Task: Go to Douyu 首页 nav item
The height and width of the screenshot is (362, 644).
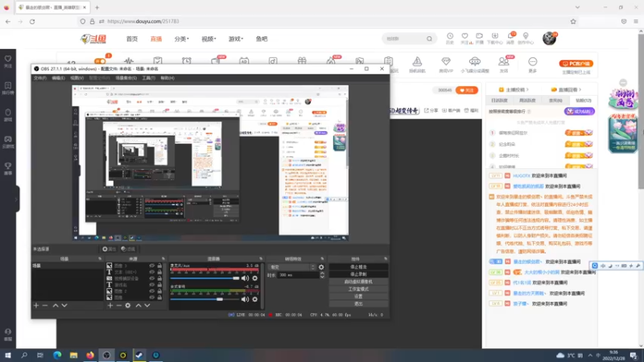Action: coord(132,39)
